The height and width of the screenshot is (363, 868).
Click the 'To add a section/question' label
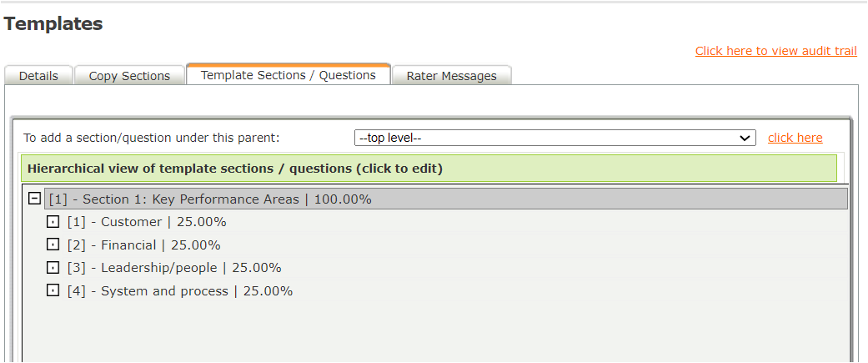(x=152, y=138)
